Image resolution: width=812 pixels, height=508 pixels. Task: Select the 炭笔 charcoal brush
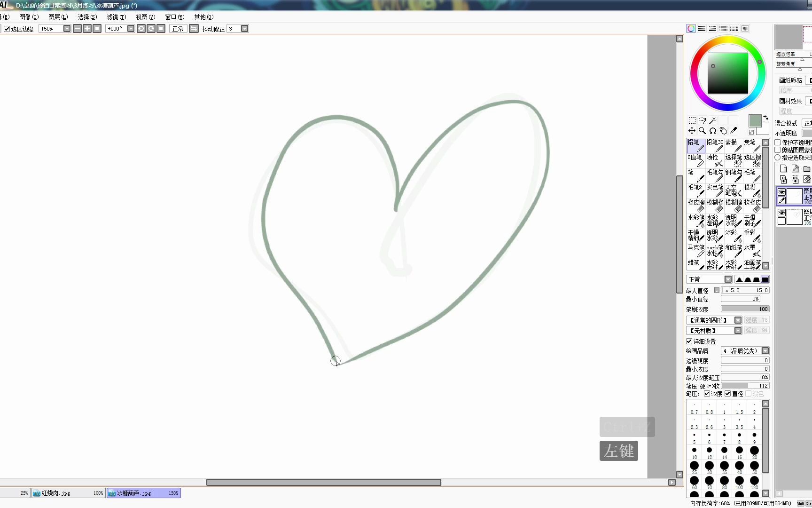click(x=752, y=146)
